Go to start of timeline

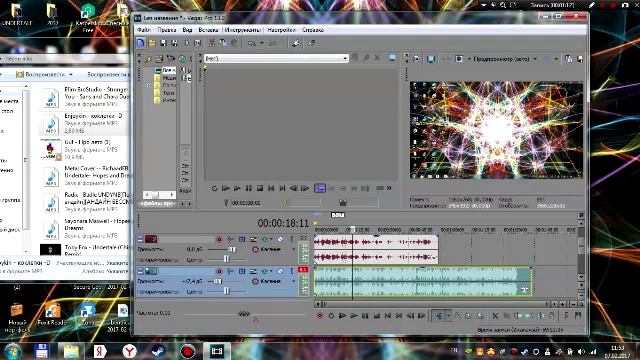click(x=388, y=316)
